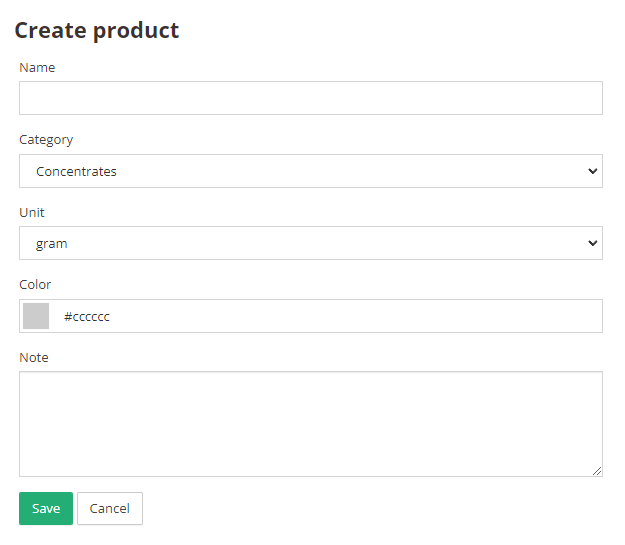
Task: Save the new product
Action: coord(46,508)
